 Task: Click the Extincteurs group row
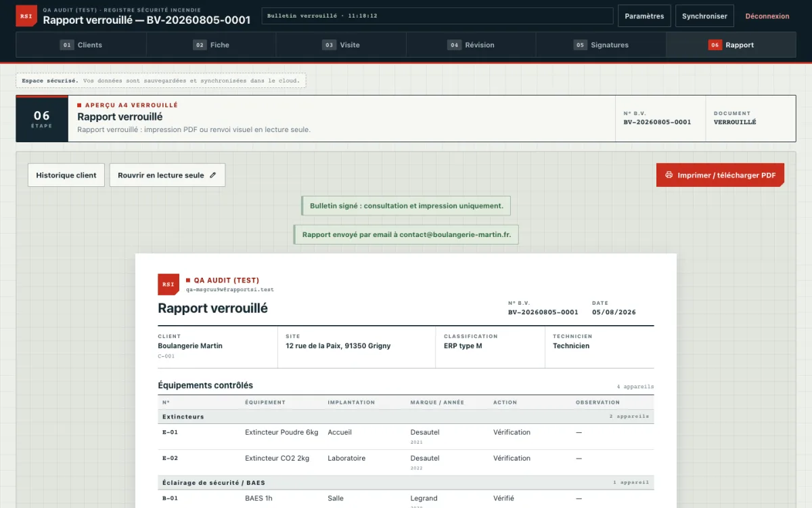tap(406, 417)
